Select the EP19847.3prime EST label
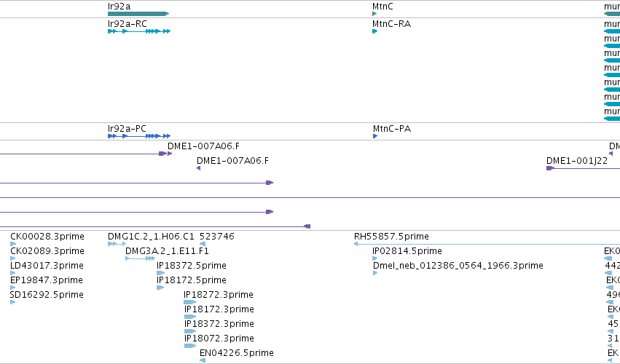This screenshot has height=364, width=620. pyautogui.click(x=47, y=280)
